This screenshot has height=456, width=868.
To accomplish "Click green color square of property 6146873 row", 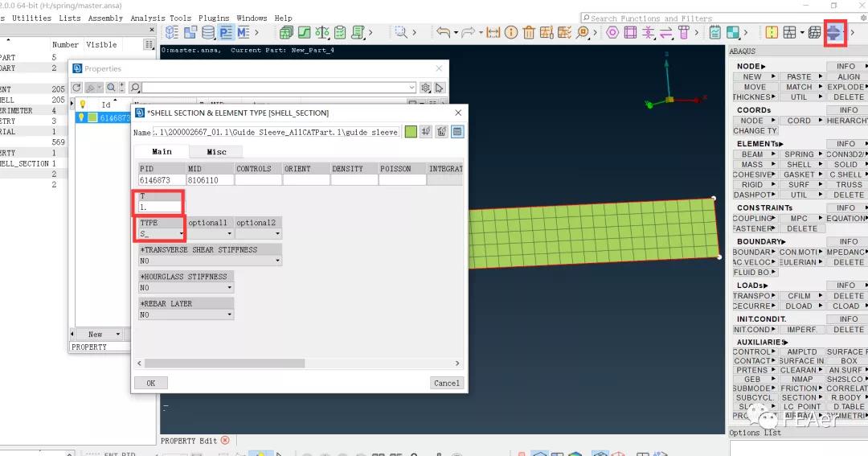I will coord(92,117).
